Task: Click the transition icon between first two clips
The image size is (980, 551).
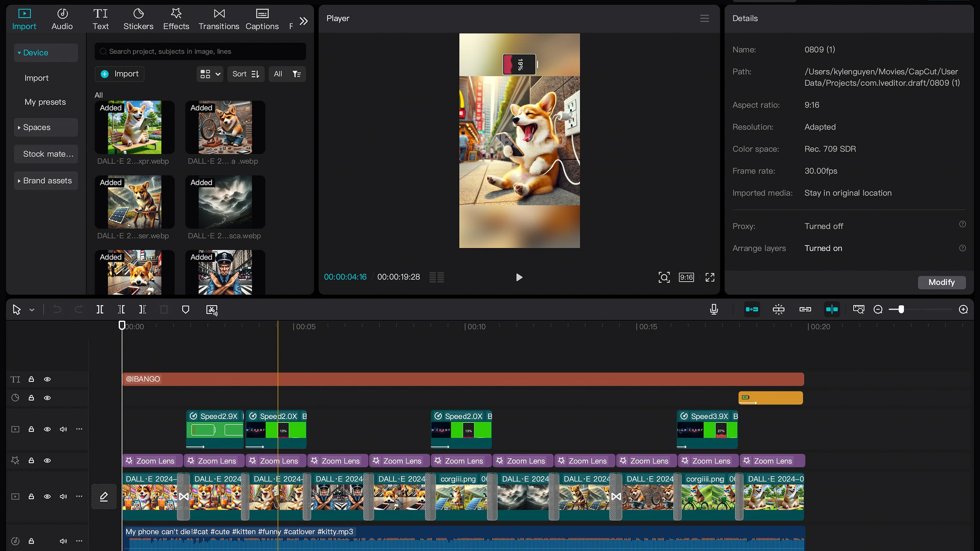Action: [x=184, y=497]
